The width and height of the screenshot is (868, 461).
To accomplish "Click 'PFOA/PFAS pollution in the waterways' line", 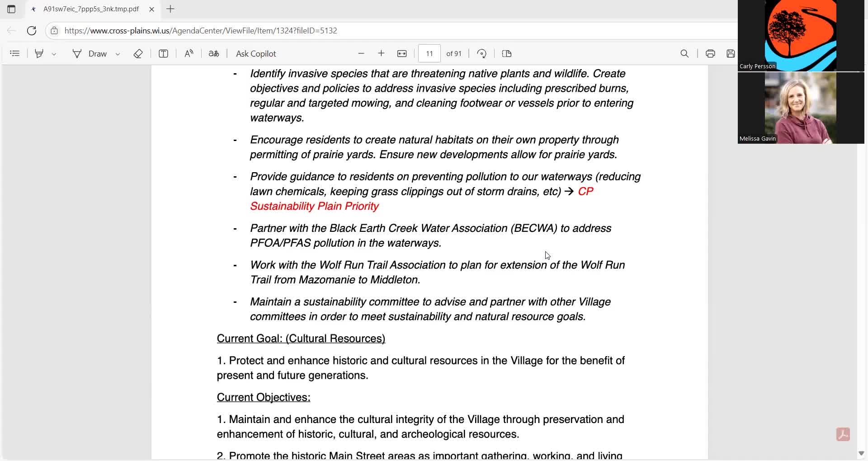I will point(346,243).
